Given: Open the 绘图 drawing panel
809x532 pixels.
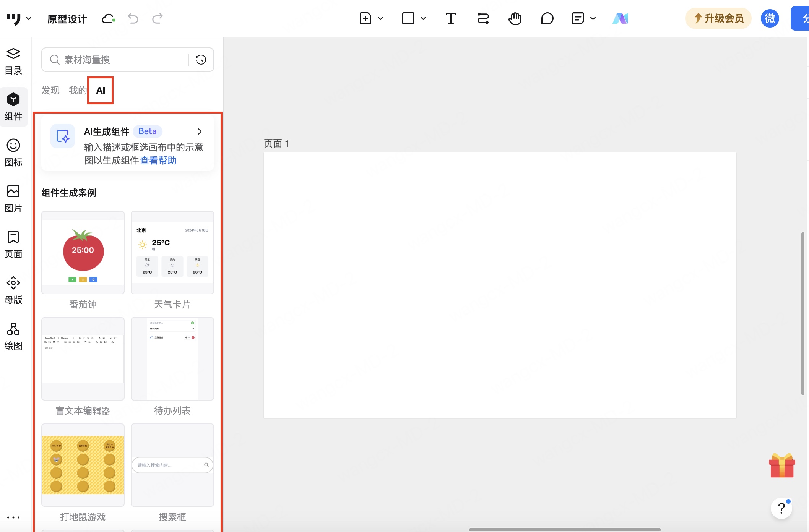Looking at the screenshot, I should pos(13,336).
